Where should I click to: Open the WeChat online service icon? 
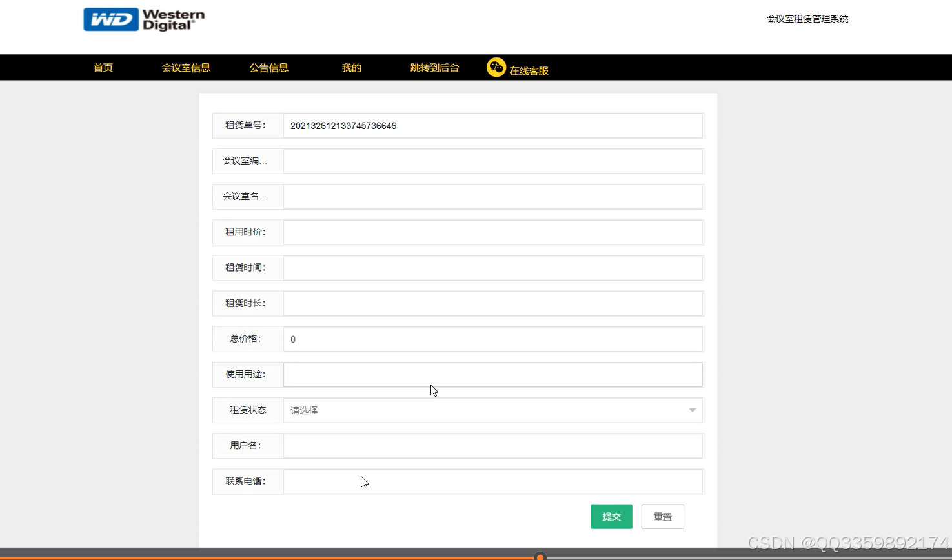tap(496, 67)
